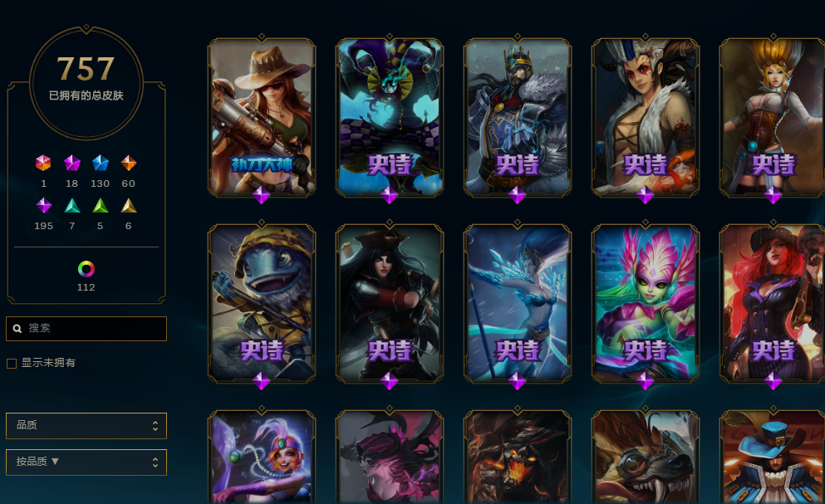Image resolution: width=825 pixels, height=504 pixels.
Task: Click the blue Legendary gem icon
Action: pyautogui.click(x=100, y=163)
